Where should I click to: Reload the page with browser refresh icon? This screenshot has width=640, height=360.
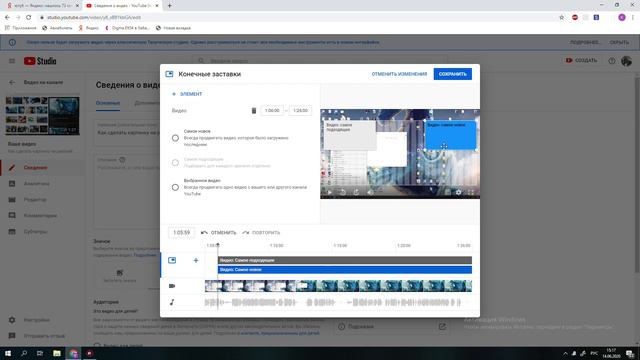(29, 18)
